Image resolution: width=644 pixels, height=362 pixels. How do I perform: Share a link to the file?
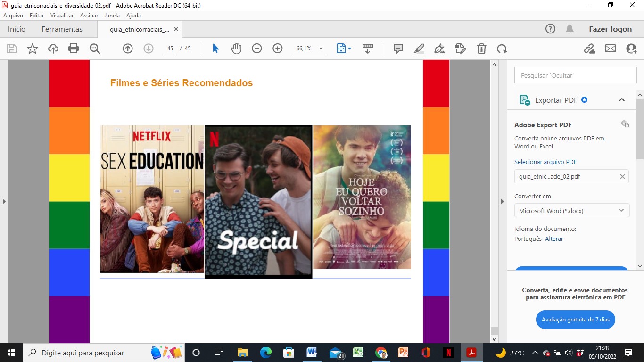coord(590,49)
